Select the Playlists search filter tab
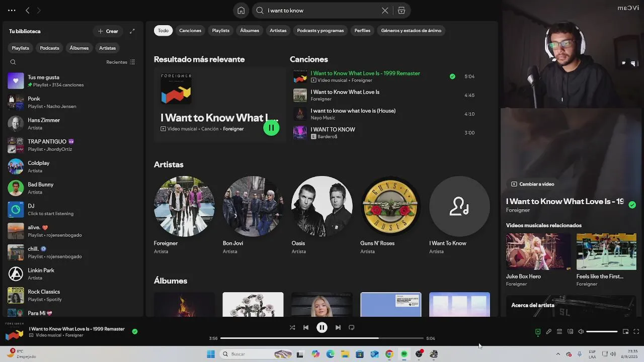The image size is (644, 362). [x=220, y=31]
